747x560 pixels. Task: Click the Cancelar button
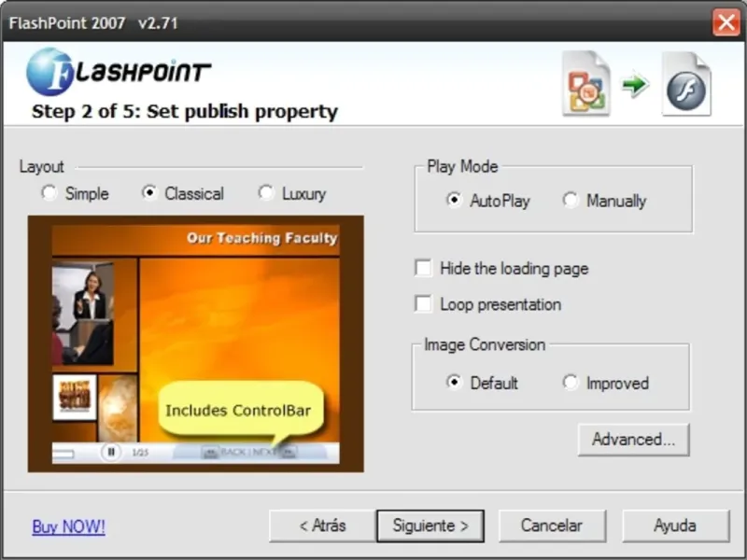tap(552, 525)
